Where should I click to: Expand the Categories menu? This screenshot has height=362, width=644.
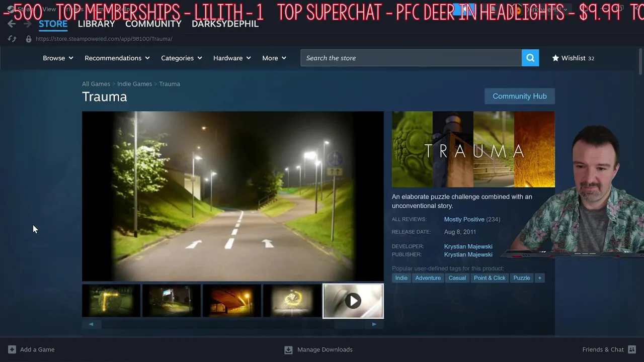(x=182, y=58)
